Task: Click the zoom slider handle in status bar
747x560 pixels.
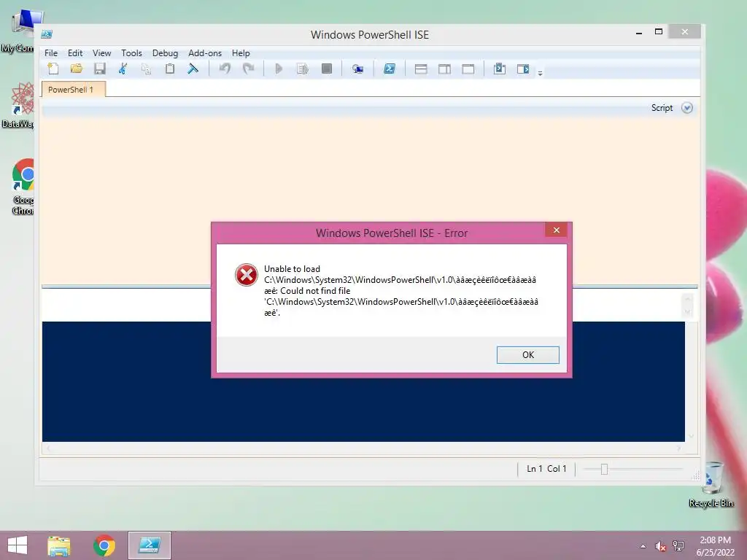Action: coord(604,469)
